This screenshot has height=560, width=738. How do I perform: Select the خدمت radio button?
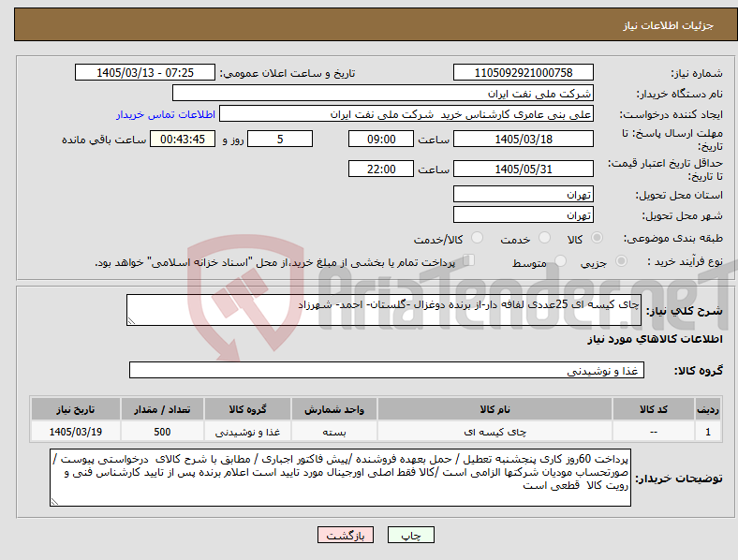coord(544,238)
